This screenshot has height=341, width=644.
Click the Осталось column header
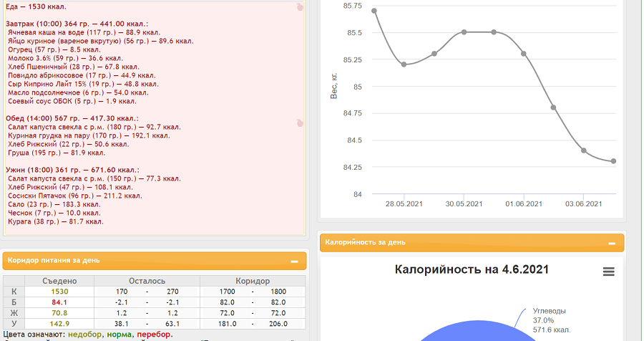tap(147, 281)
